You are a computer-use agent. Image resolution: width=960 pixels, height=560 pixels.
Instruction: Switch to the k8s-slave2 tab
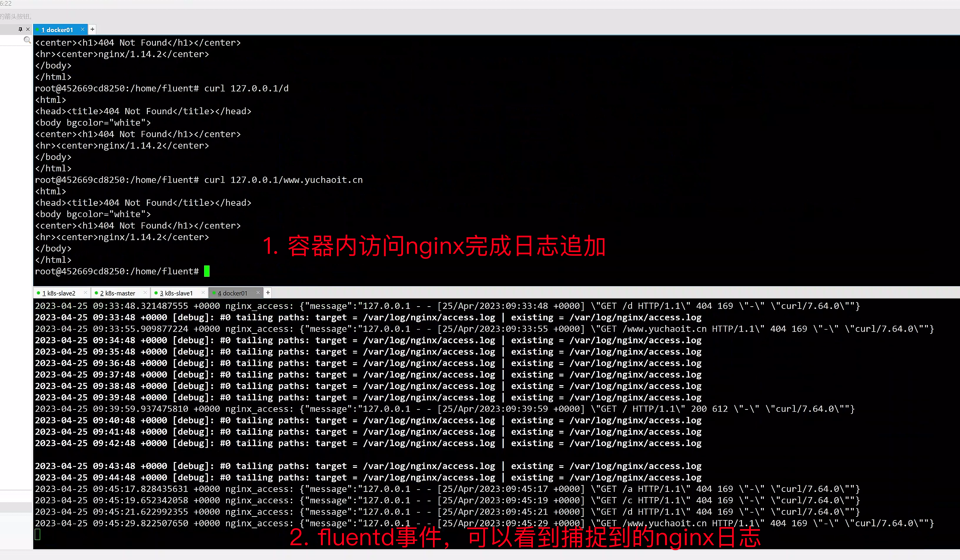(x=59, y=293)
